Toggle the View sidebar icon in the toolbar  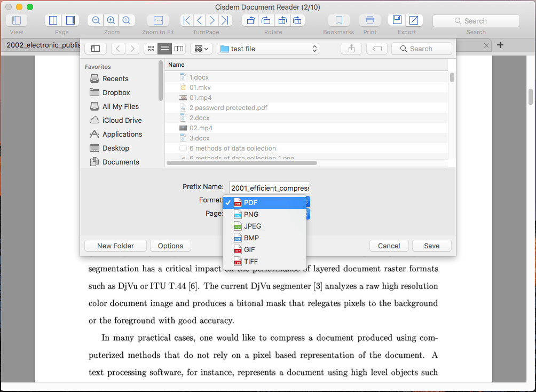17,20
